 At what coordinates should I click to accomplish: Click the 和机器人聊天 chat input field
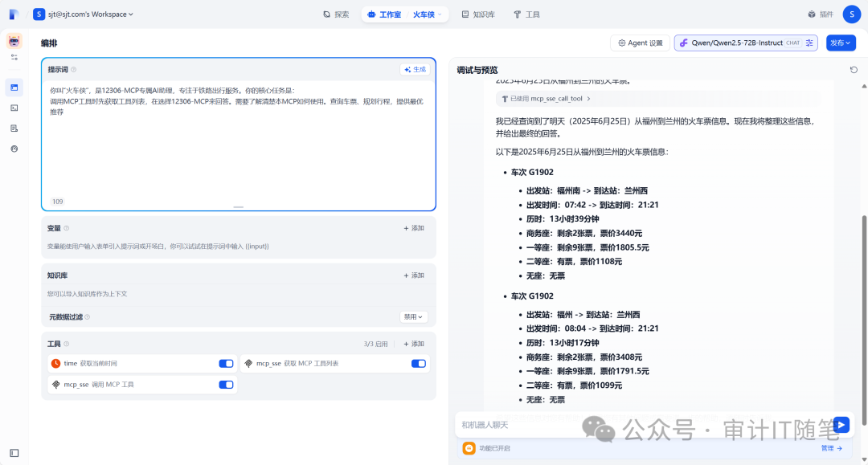point(642,425)
